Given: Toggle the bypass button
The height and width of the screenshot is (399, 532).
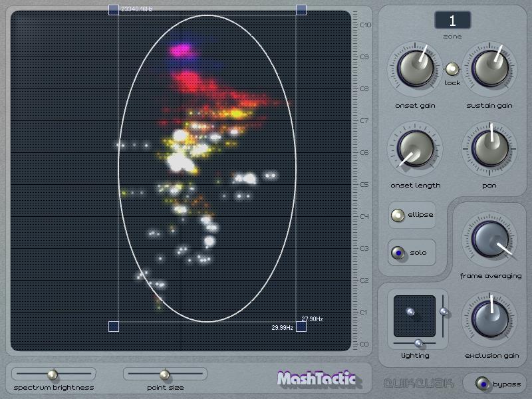Looking at the screenshot, I should tap(483, 384).
